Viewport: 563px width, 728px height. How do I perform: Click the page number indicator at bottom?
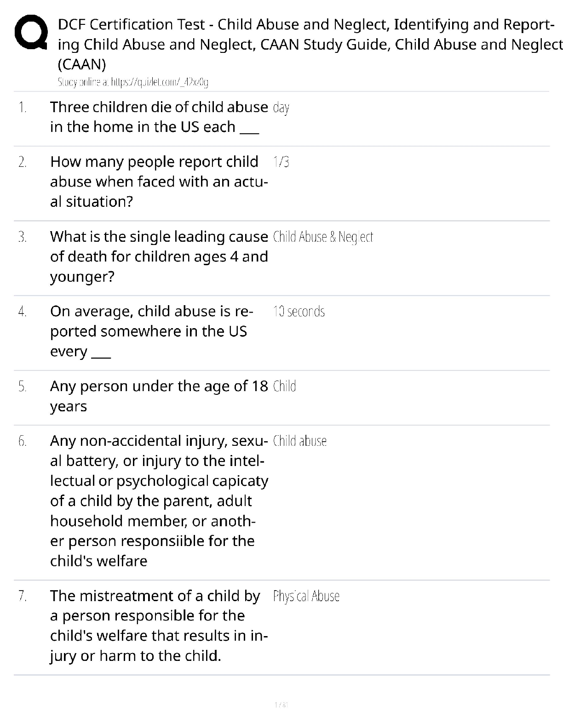click(x=281, y=705)
